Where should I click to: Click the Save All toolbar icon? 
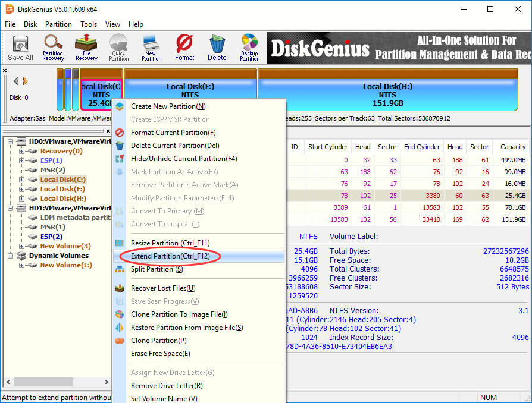[20, 48]
